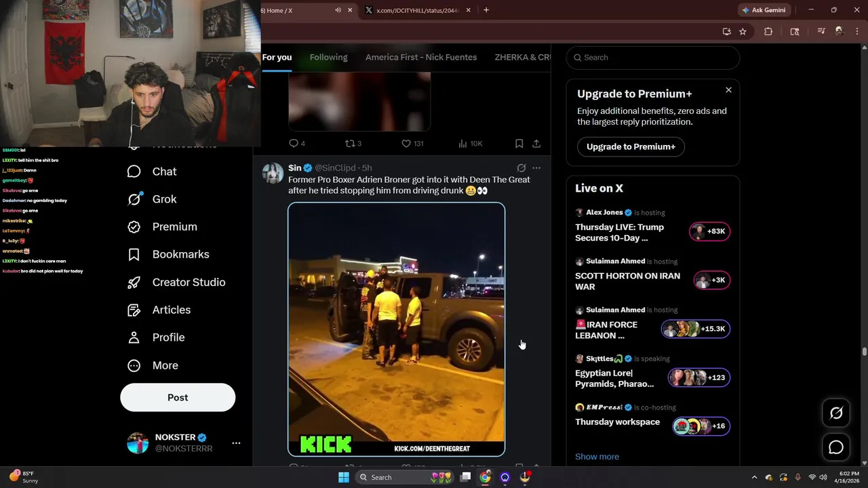Image resolution: width=868 pixels, height=488 pixels.
Task: Open a new browser tab
Action: tap(486, 10)
